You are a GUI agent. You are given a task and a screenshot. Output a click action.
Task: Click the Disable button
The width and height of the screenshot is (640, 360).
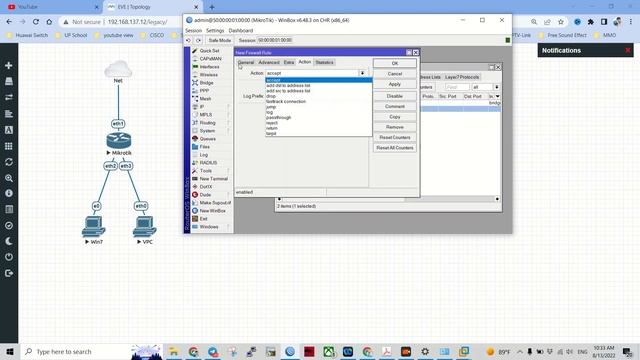tap(395, 96)
